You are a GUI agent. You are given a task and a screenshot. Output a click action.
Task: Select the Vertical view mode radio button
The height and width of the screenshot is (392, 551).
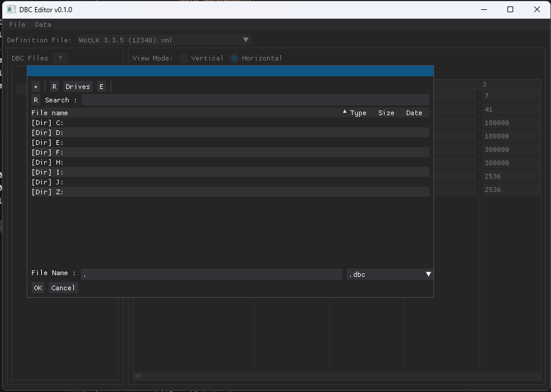[183, 58]
